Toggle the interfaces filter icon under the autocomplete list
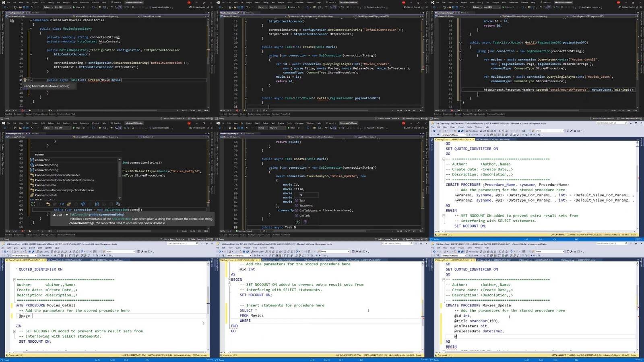 click(62, 204)
